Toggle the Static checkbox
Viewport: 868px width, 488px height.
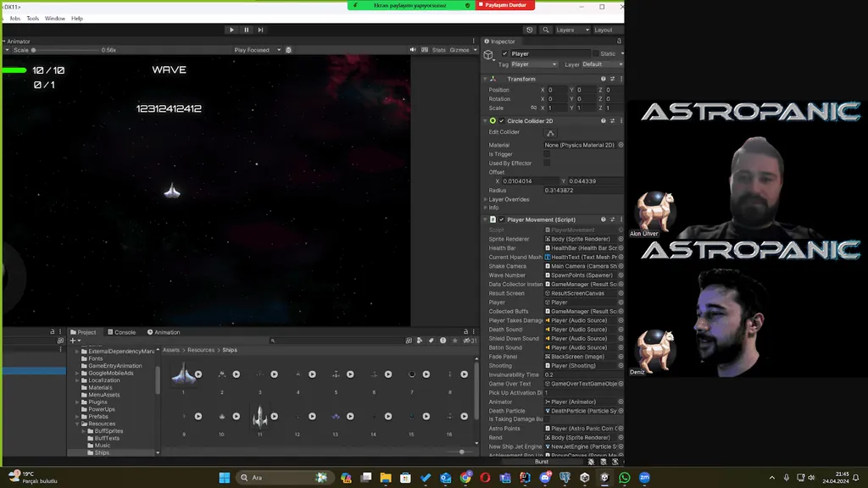point(596,53)
